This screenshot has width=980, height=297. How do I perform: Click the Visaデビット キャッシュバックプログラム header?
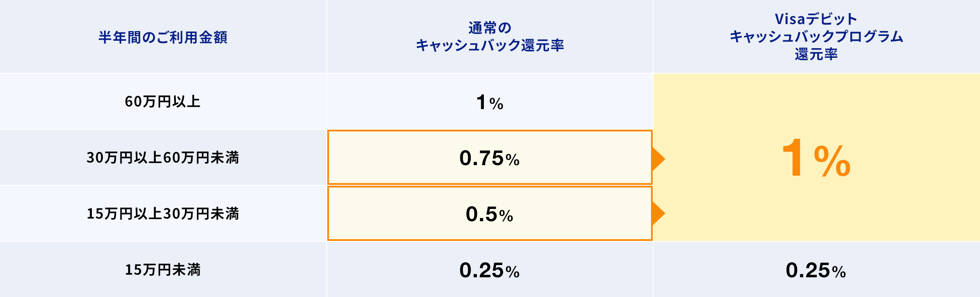tap(816, 36)
